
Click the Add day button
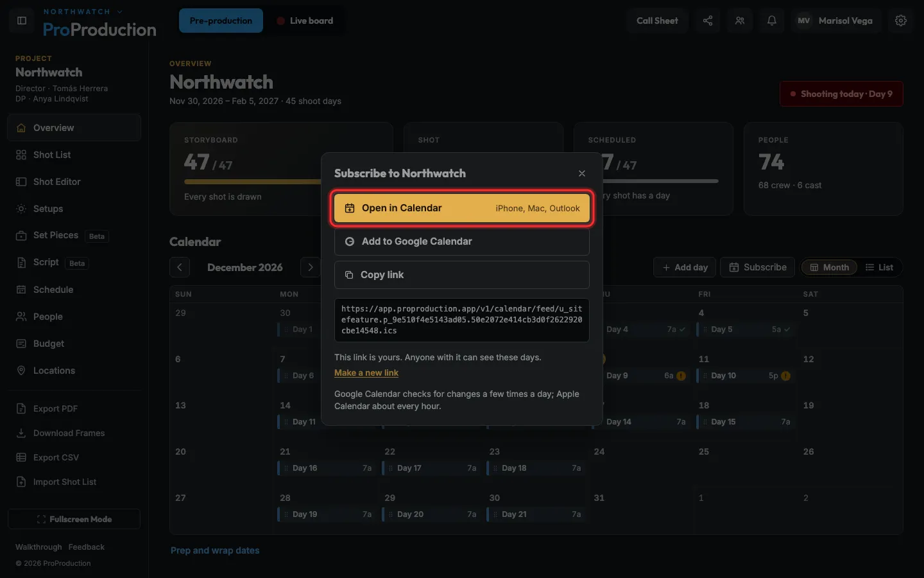pos(685,267)
